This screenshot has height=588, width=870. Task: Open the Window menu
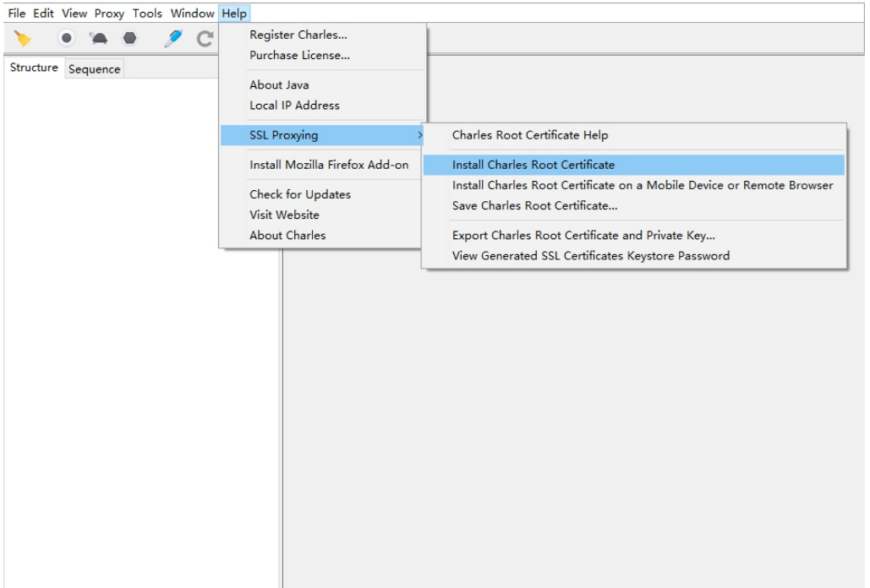pos(193,14)
